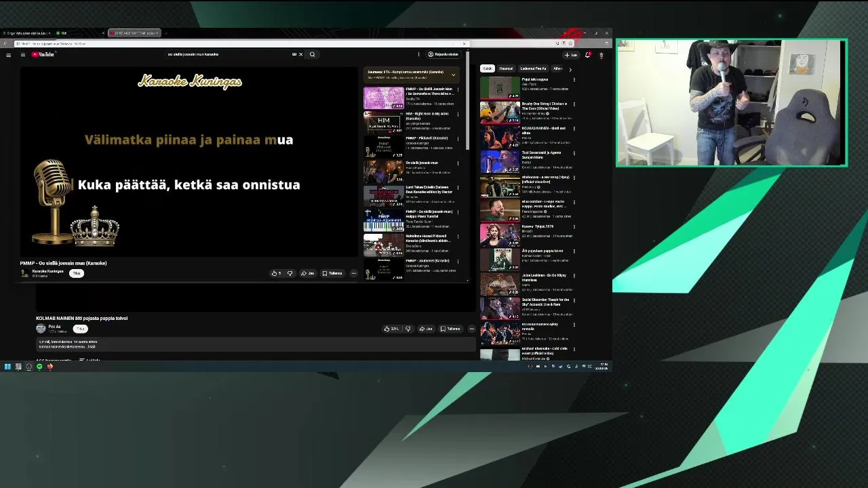This screenshot has height=488, width=868.
Task: Open more actions for PMMP karaoke video
Action: pos(353,273)
